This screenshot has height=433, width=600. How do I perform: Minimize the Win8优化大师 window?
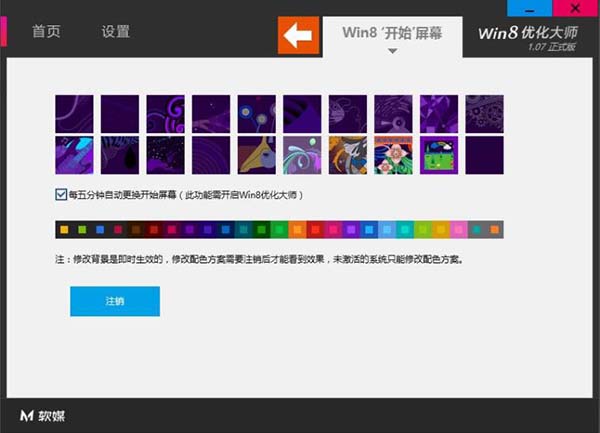[x=529, y=8]
